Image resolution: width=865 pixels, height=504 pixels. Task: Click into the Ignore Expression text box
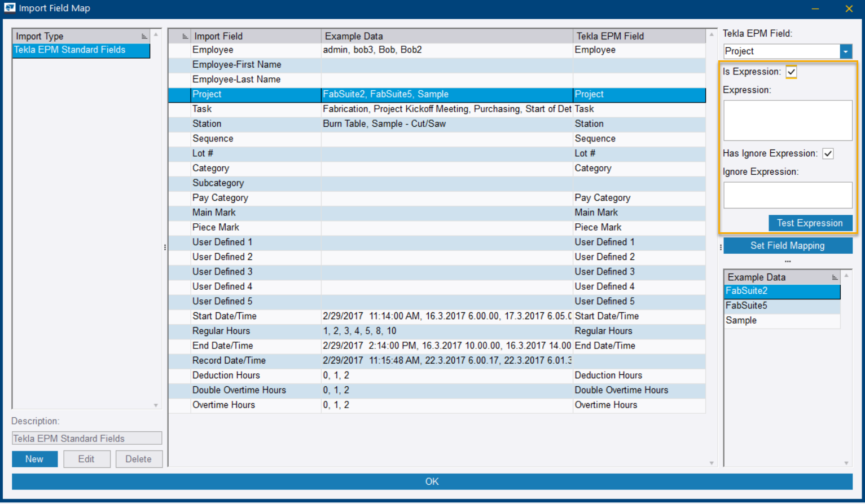coord(788,195)
